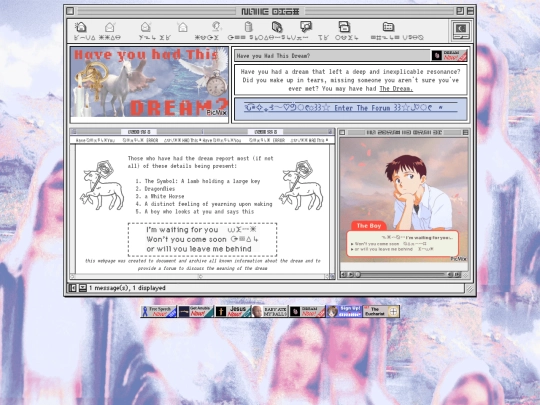Click the 'Dream Now!' badge in the bottom badge row
Image resolution: width=540 pixels, height=405 pixels.
[x=307, y=311]
